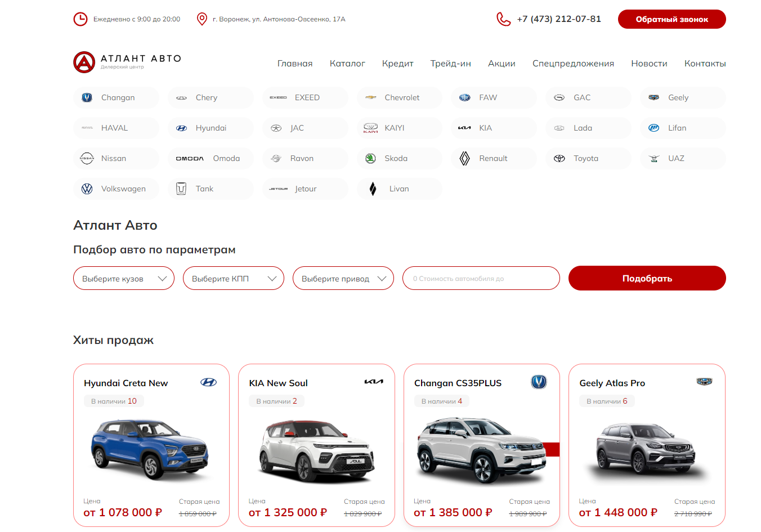This screenshot has width=761, height=532.
Task: Open the 'Контакты' menu item
Action: (705, 64)
